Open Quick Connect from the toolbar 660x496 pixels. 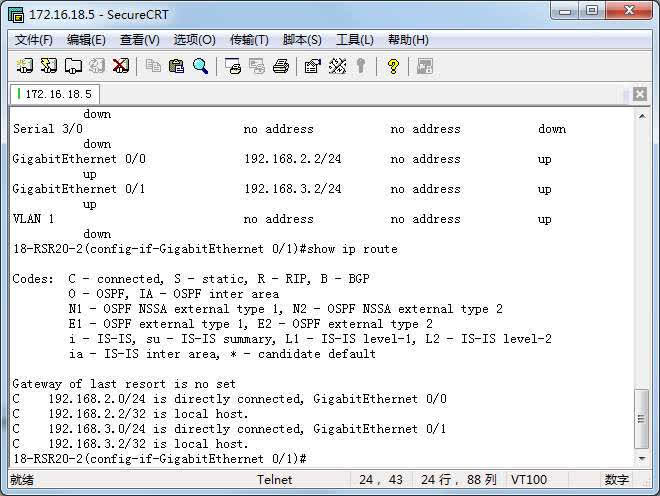tap(48, 66)
